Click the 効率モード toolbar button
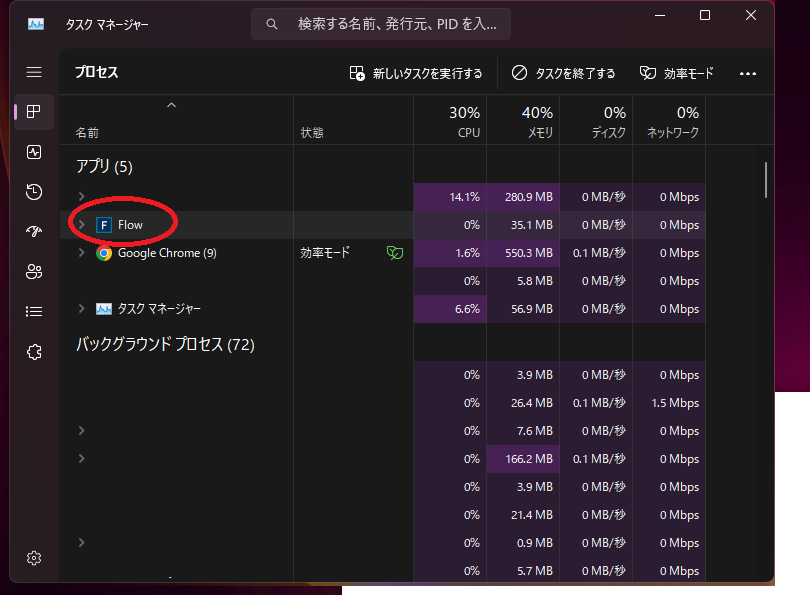The image size is (810, 595). [677, 73]
